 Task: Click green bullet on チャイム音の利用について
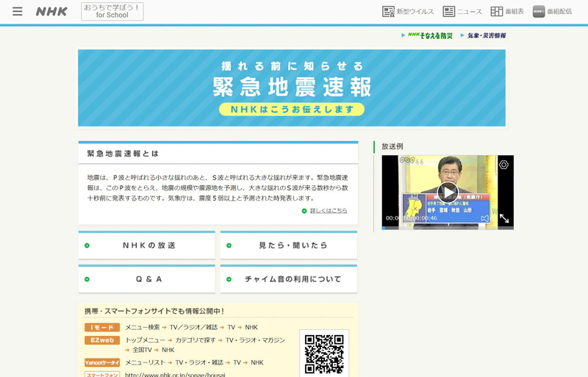pyautogui.click(x=229, y=279)
